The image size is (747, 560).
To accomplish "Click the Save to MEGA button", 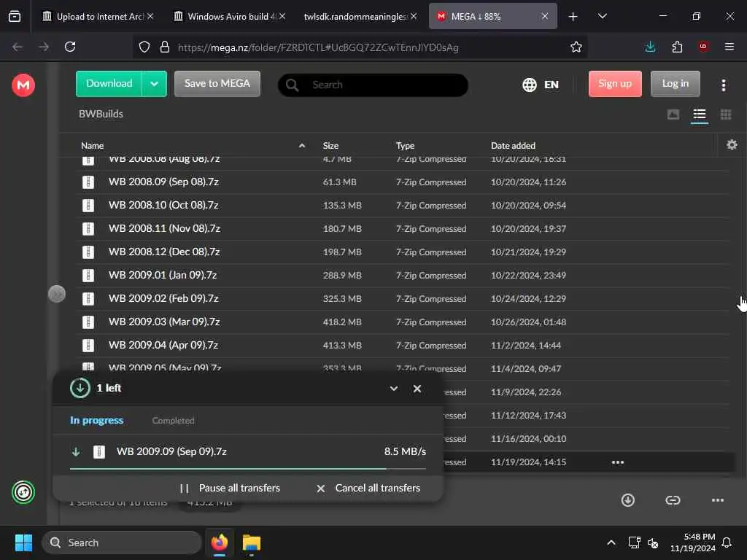I will pyautogui.click(x=217, y=84).
